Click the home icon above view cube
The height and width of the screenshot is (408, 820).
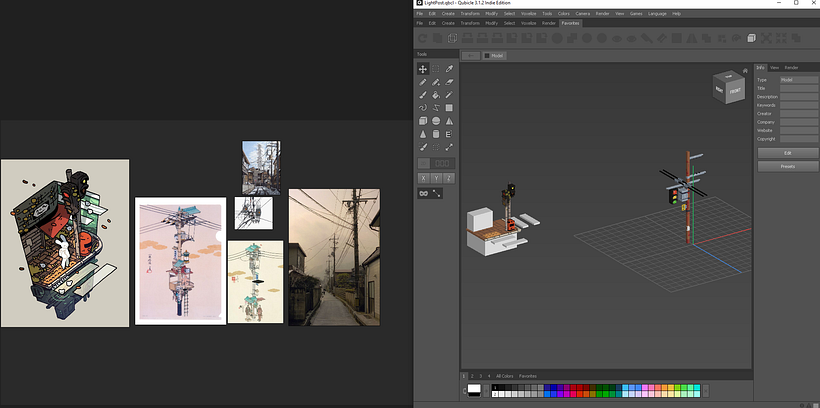745,71
